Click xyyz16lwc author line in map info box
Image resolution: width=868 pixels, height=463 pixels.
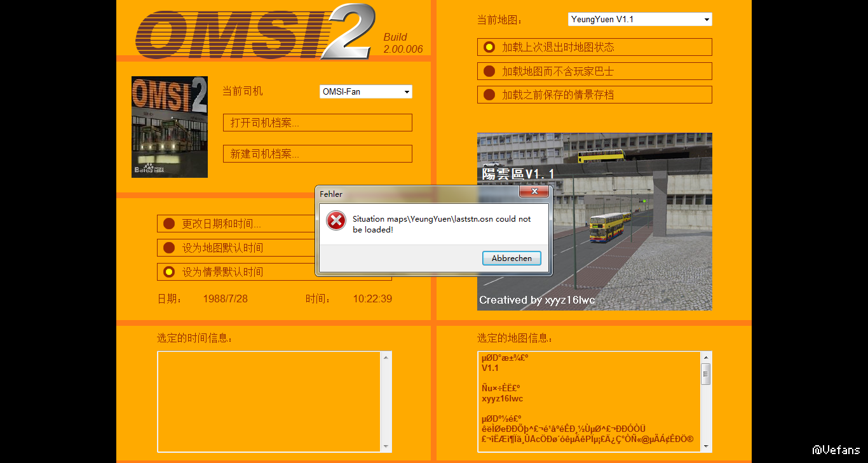pyautogui.click(x=502, y=399)
